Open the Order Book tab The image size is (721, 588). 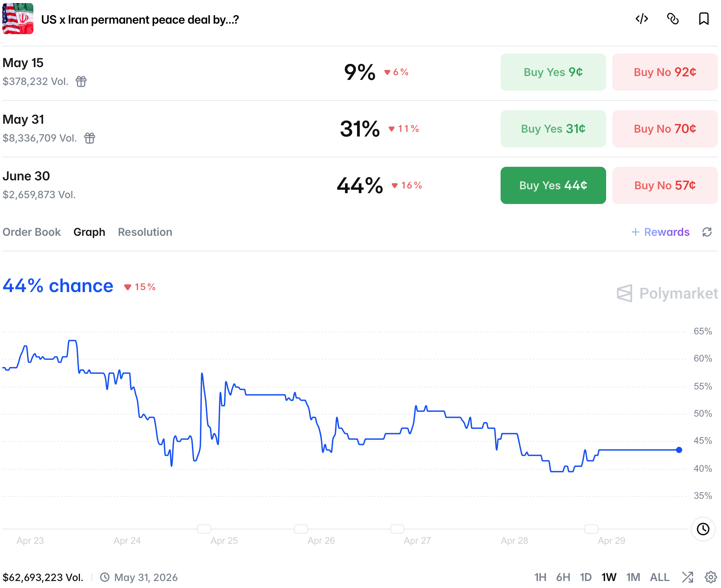point(32,232)
